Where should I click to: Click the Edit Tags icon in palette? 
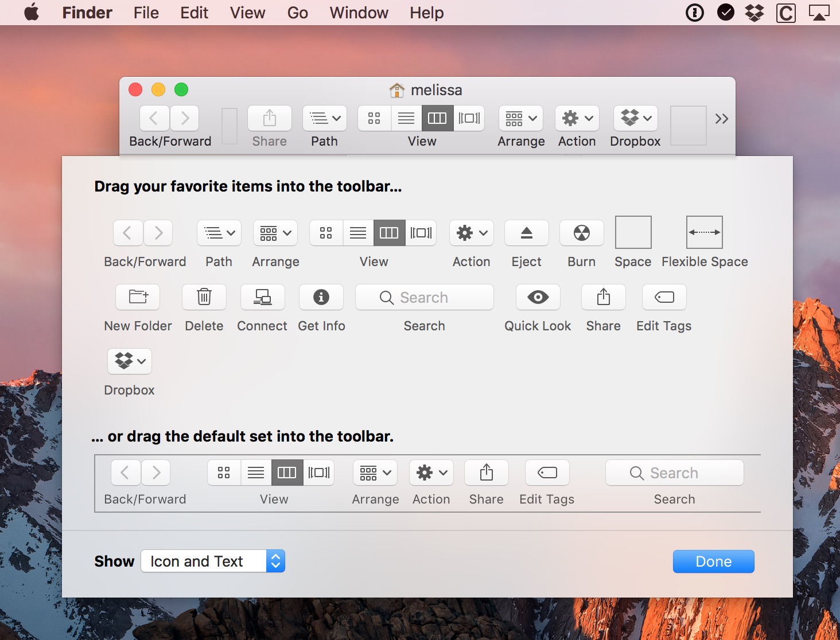[x=664, y=297]
